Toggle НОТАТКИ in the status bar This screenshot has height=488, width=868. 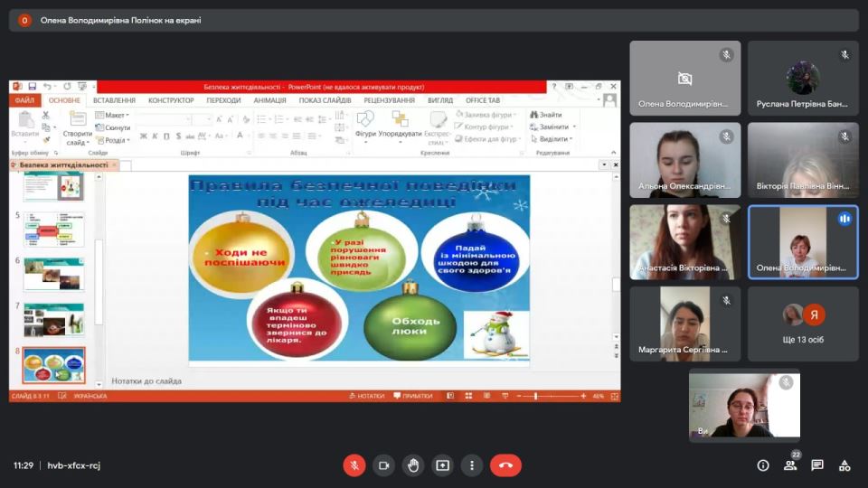(x=366, y=396)
